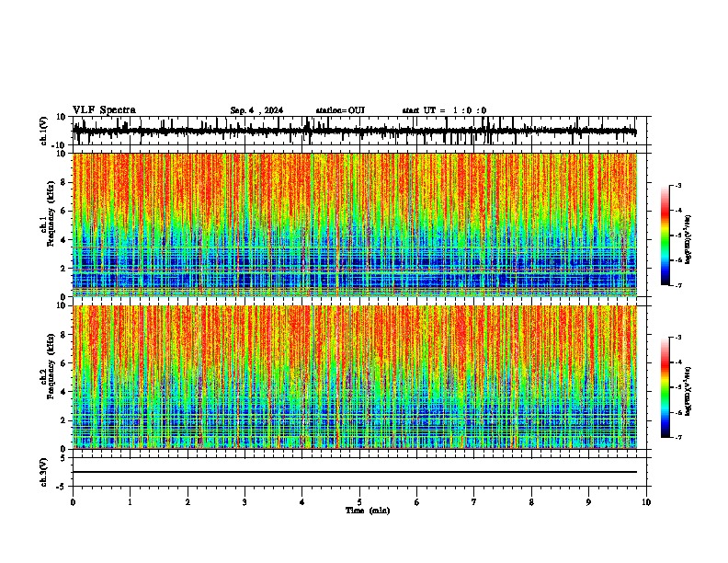Click the start UT time label
Image resolution: width=728 pixels, height=563 pixels.
444,110
